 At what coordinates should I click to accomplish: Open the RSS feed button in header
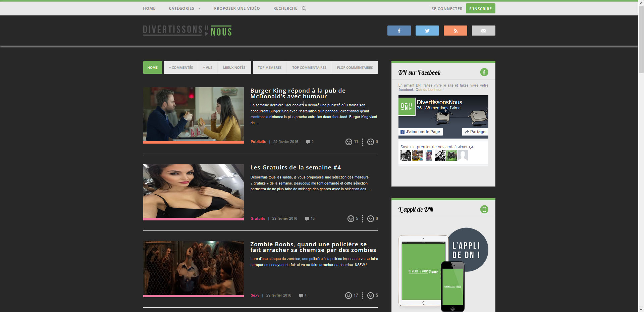455,31
